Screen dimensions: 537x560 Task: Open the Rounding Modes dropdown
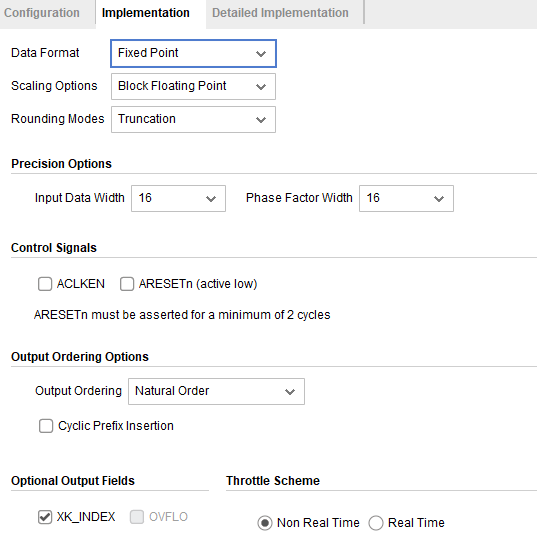[x=193, y=119]
